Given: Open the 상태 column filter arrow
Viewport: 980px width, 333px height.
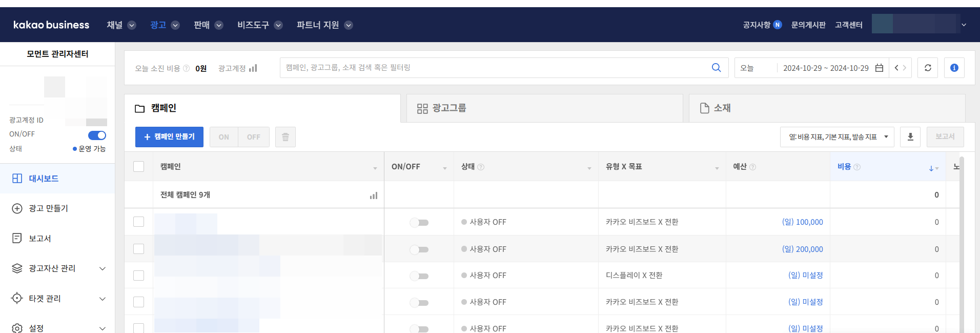Looking at the screenshot, I should 589,168.
